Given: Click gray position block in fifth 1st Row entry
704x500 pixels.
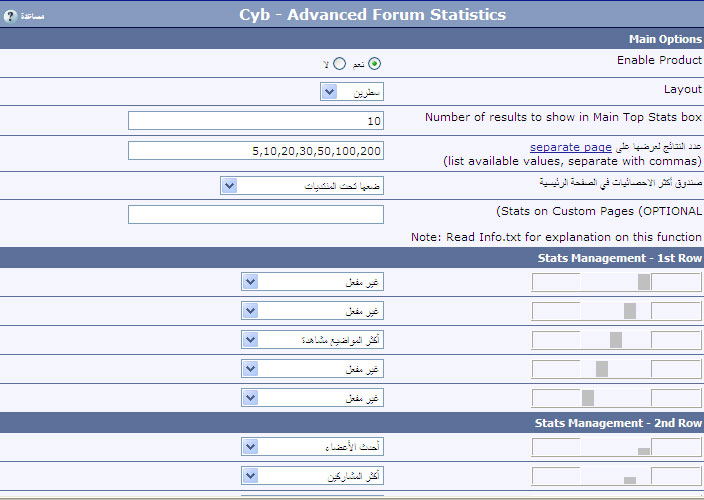Looking at the screenshot, I should coord(588,398).
